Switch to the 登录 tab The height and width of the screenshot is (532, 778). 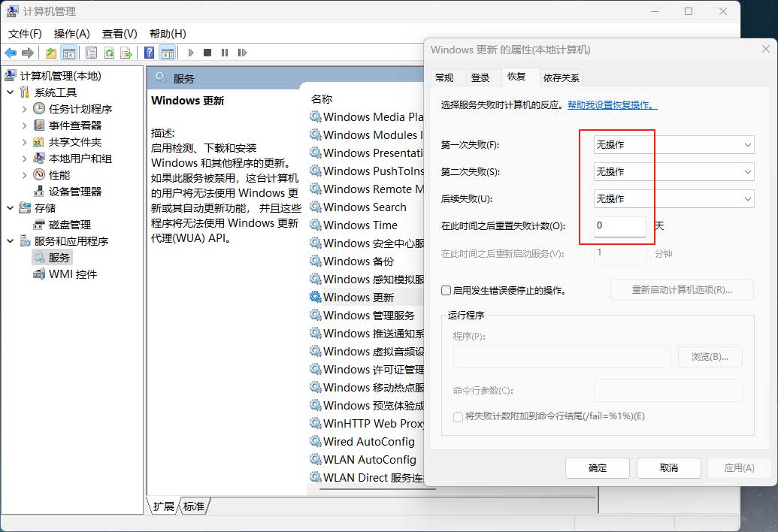(x=480, y=78)
